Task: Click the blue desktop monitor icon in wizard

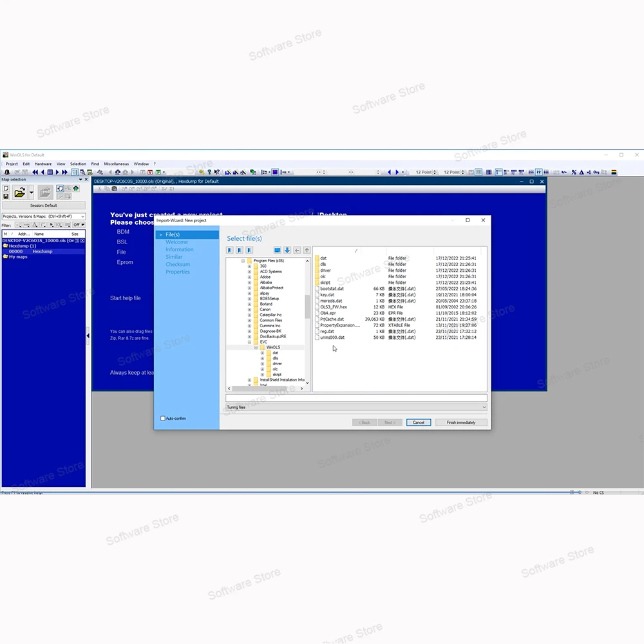Action: point(277,250)
